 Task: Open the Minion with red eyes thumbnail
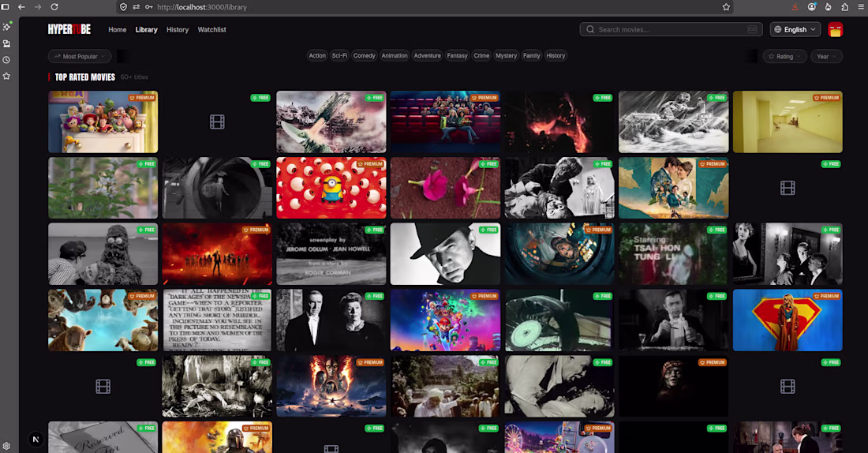(x=331, y=188)
